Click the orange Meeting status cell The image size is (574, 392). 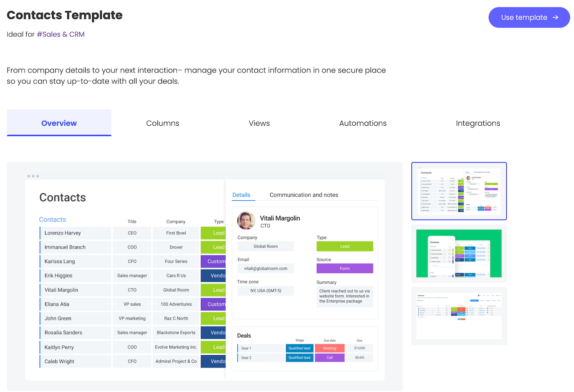[330, 348]
